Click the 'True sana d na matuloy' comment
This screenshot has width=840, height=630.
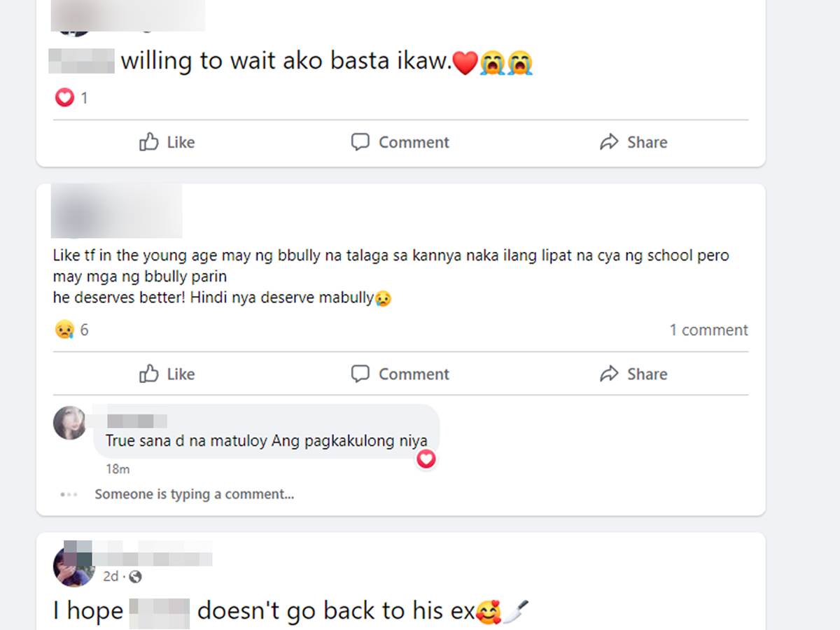click(x=266, y=441)
